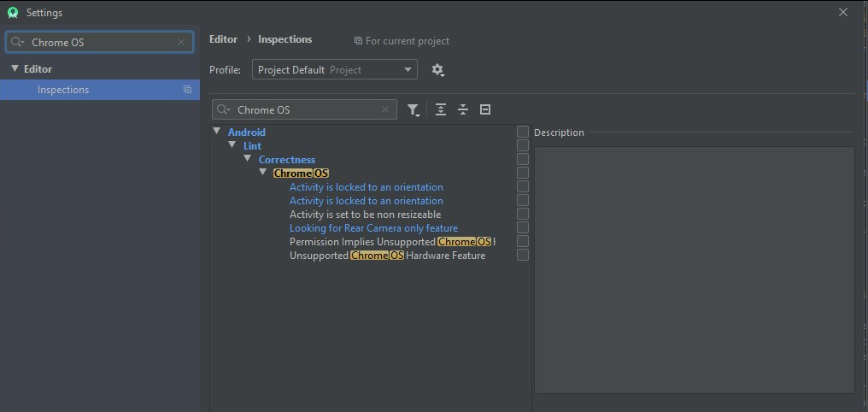
Task: Click the Expand All tree icon
Action: [x=441, y=110]
